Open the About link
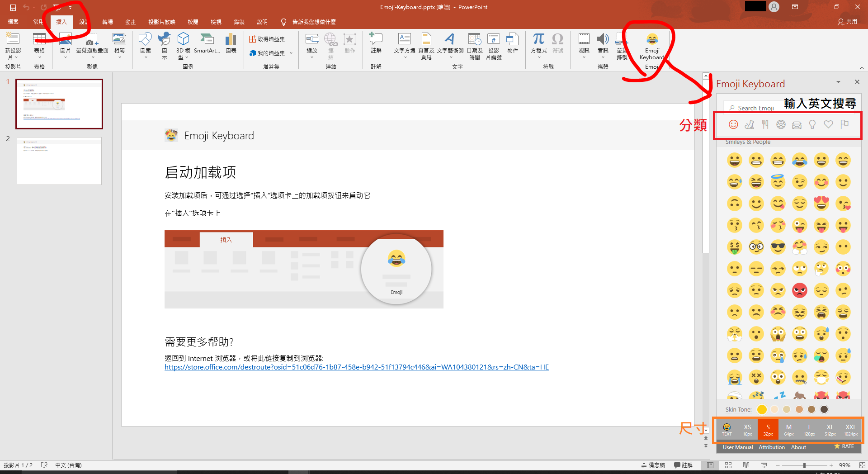Screen dimensions: 868x474 point(798,447)
